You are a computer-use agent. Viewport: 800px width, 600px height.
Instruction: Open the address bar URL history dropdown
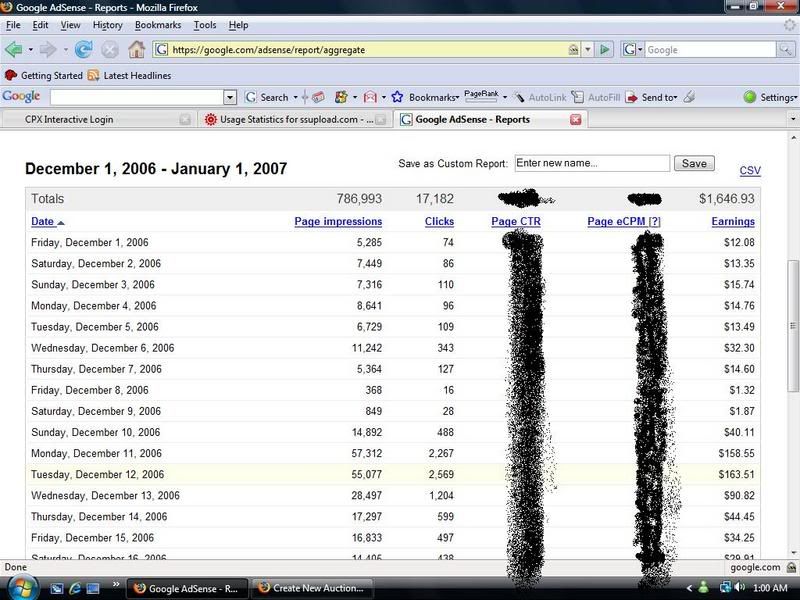tap(588, 49)
